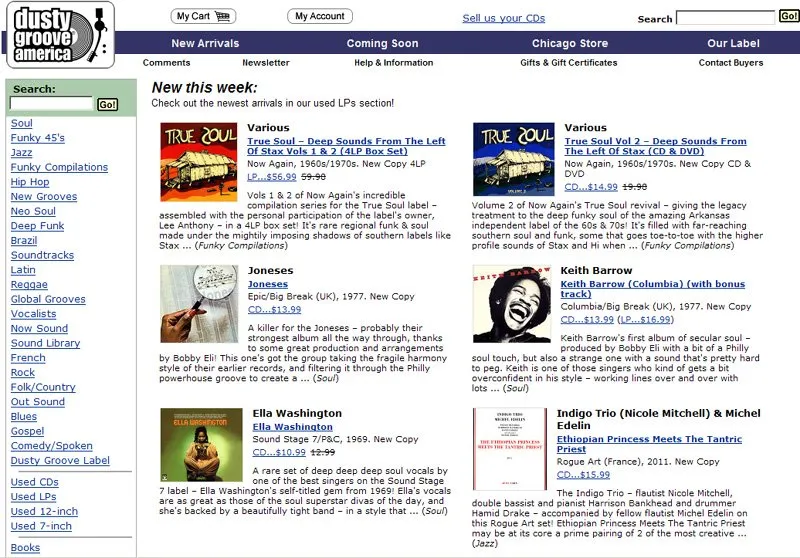This screenshot has width=800, height=558.
Task: Focus the sidebar Search input field
Action: [x=52, y=104]
